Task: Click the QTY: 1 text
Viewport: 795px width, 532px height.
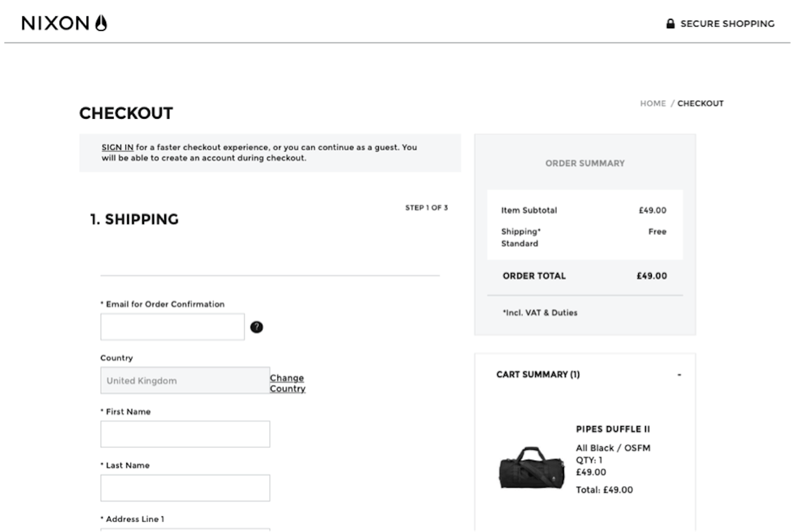Action: click(x=589, y=460)
